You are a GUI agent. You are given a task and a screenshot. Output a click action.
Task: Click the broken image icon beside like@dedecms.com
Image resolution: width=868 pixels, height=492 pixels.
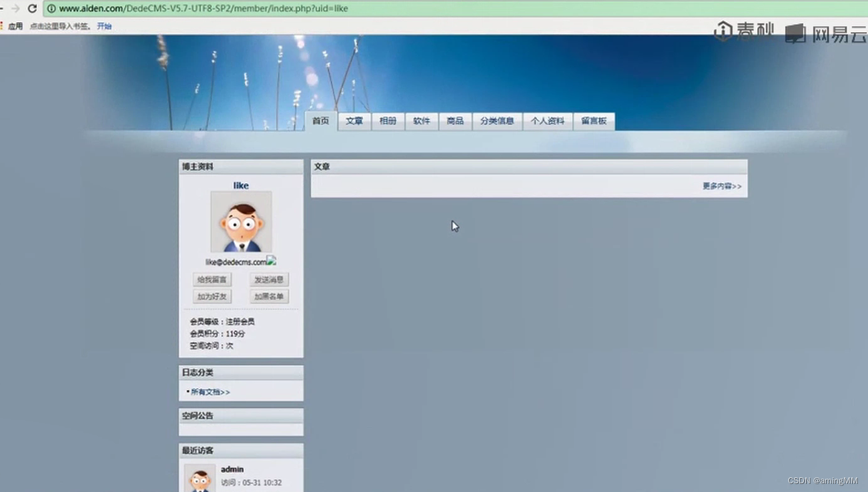pos(270,261)
